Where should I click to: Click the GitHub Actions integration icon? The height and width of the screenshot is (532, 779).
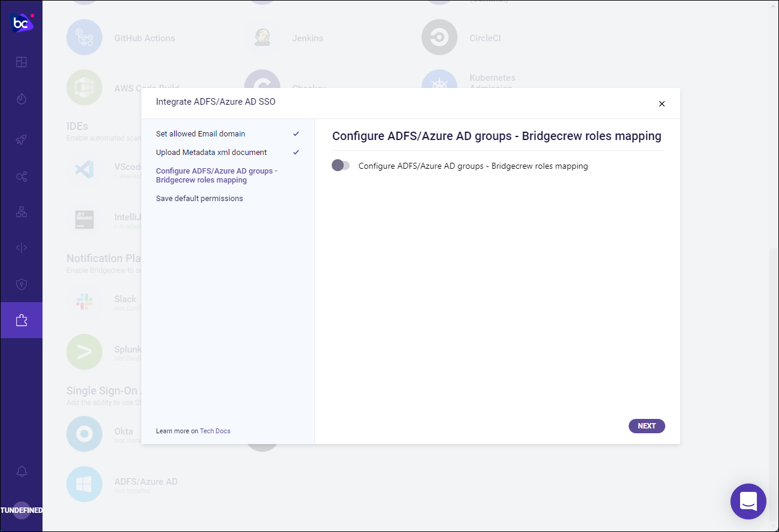click(x=84, y=38)
